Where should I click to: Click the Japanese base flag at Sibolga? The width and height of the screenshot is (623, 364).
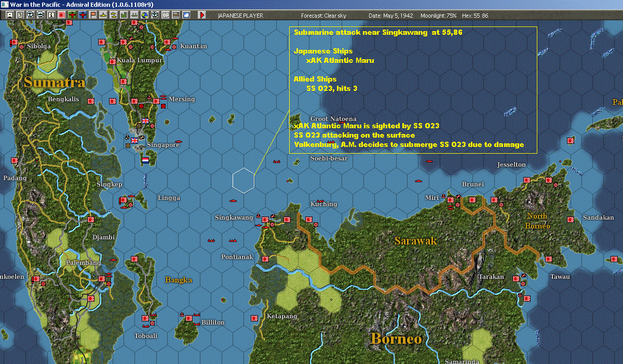click(x=14, y=43)
